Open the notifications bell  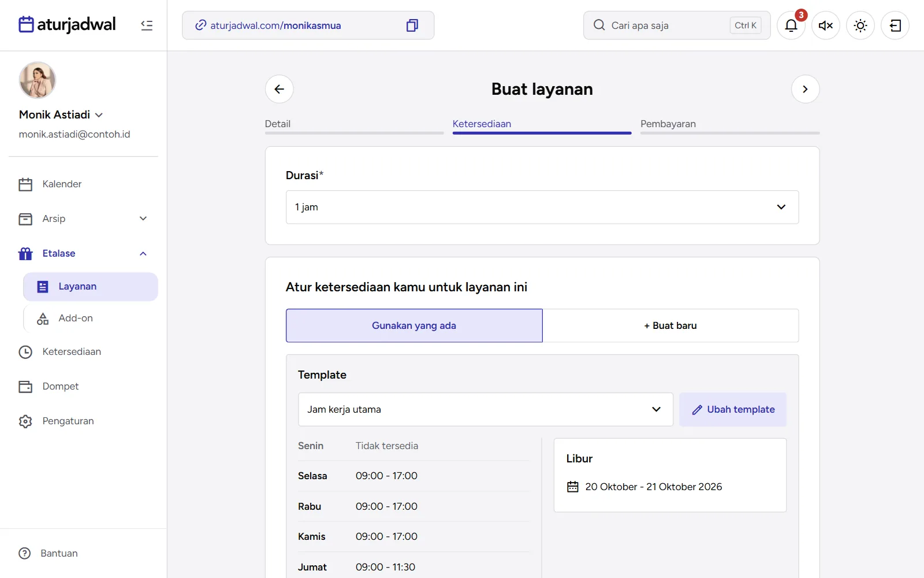point(791,25)
